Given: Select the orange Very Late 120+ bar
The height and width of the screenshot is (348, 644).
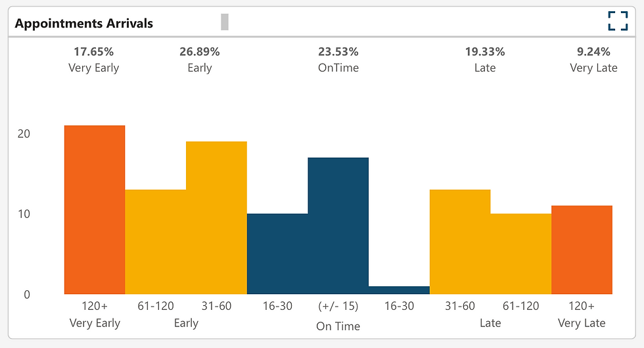Looking at the screenshot, I should click(582, 250).
